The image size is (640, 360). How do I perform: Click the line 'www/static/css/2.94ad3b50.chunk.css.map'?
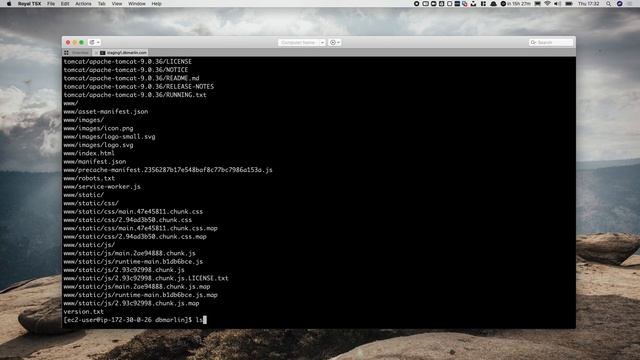click(x=135, y=237)
